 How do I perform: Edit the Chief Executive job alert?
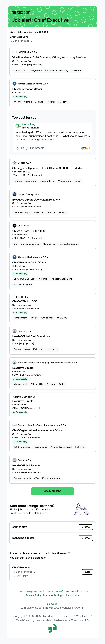pos(87,572)
